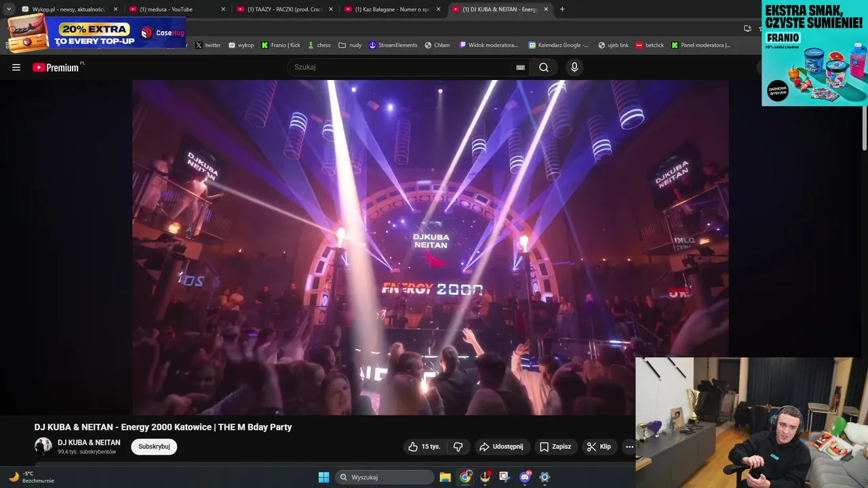Open more actions three-dot menu
This screenshot has height=488, width=868.
click(629, 447)
